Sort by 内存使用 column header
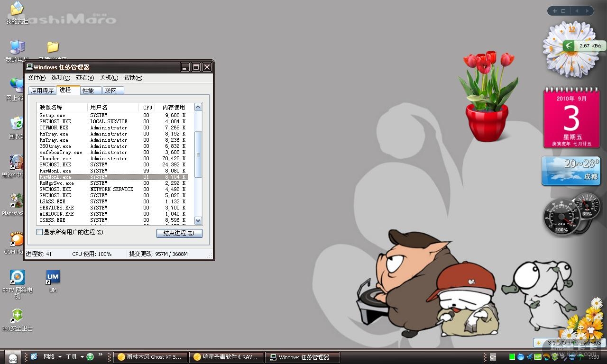Screen dimensions: 607x364 tap(174, 108)
